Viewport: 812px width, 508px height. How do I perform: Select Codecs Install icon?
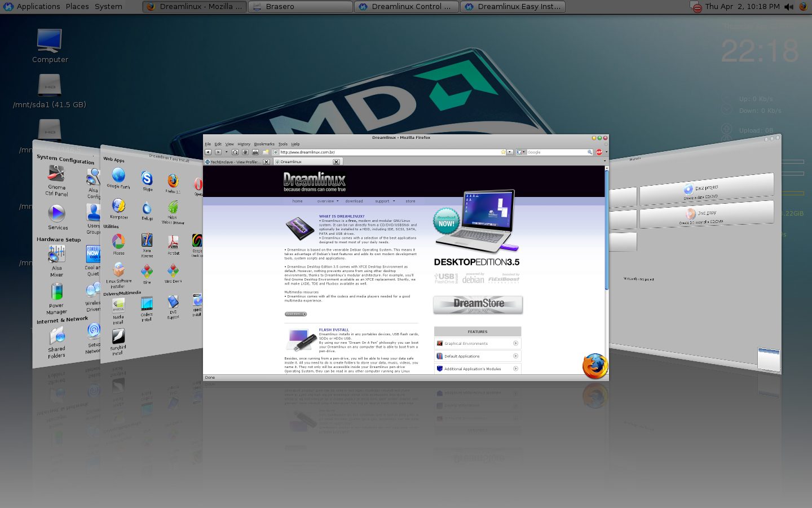(x=147, y=304)
